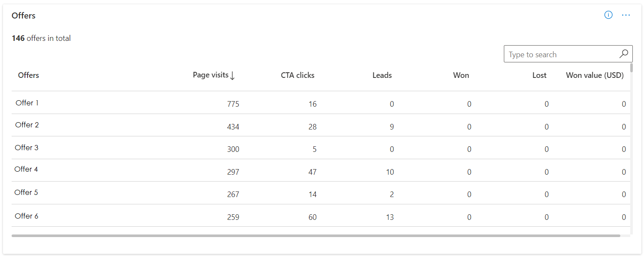Click the magnifying glass search icon
The image size is (644, 256).
[x=624, y=54]
